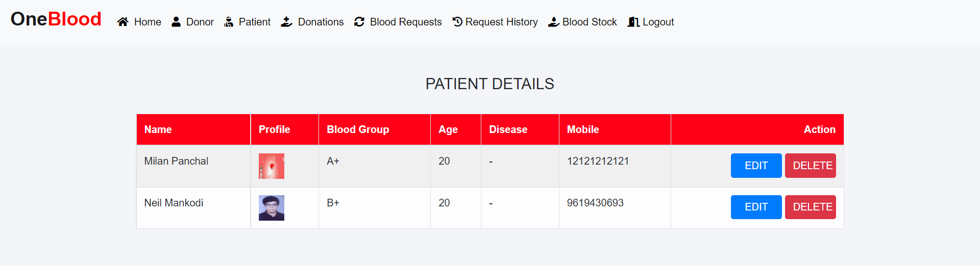980x266 pixels.
Task: Click the Home house icon
Action: click(122, 22)
